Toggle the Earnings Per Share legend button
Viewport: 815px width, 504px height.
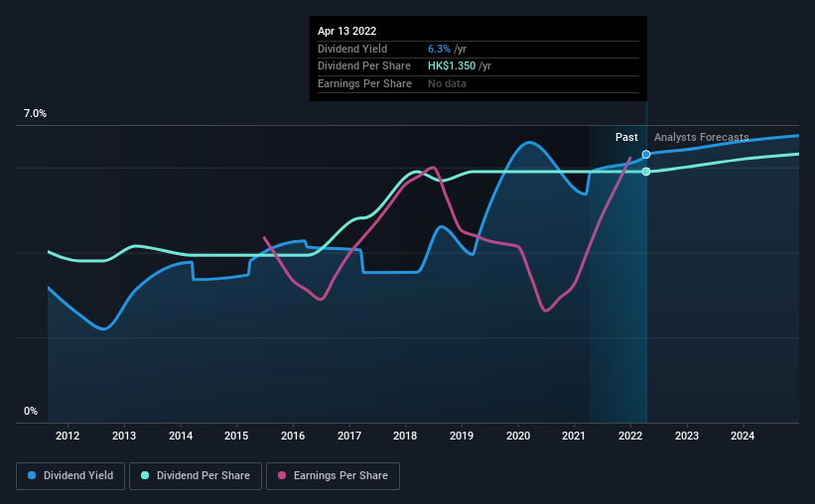(333, 476)
